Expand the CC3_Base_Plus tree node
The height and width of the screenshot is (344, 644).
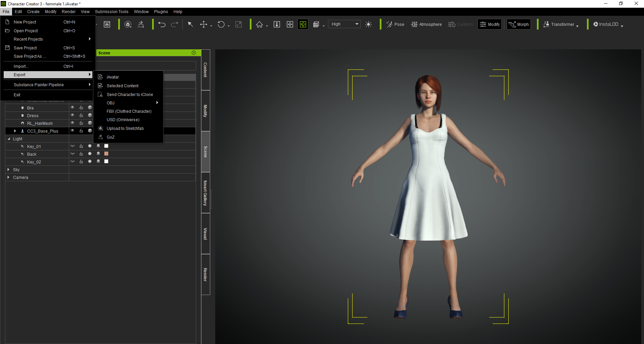15,131
